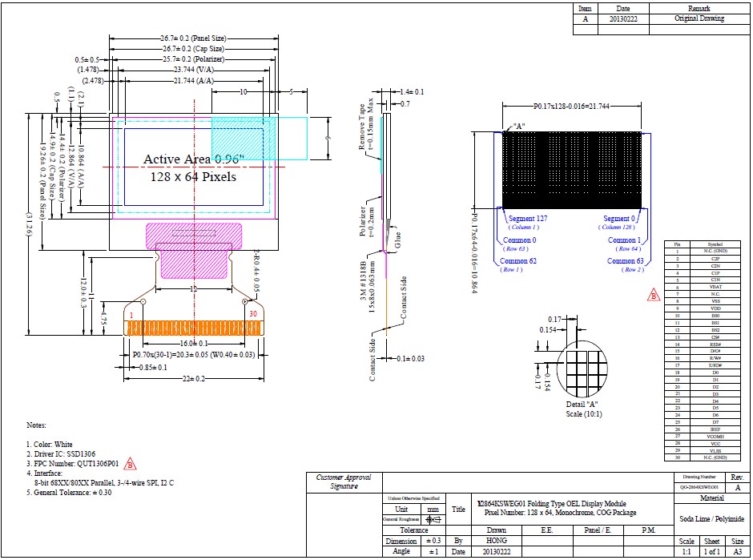
Task: Select the 'Polarizer t=0.2mm' side view annotation
Action: (x=365, y=221)
